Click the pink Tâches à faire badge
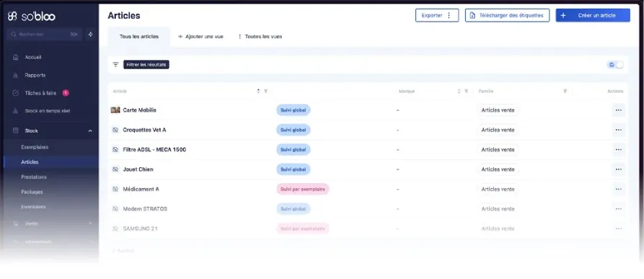Screen dimensions: 644x279 (66, 93)
